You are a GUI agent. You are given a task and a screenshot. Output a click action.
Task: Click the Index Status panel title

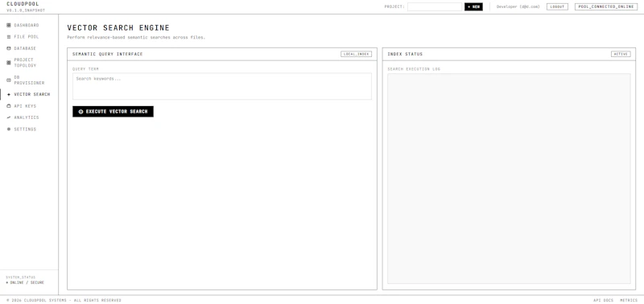pyautogui.click(x=405, y=54)
